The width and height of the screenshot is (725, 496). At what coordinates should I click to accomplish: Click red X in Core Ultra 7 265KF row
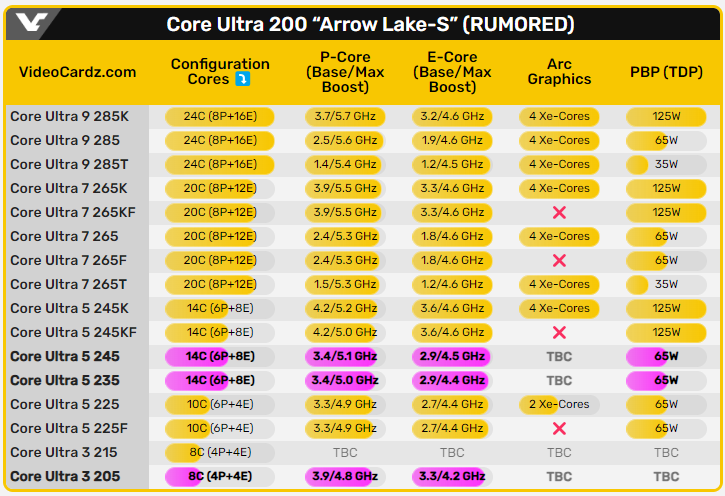tap(559, 213)
